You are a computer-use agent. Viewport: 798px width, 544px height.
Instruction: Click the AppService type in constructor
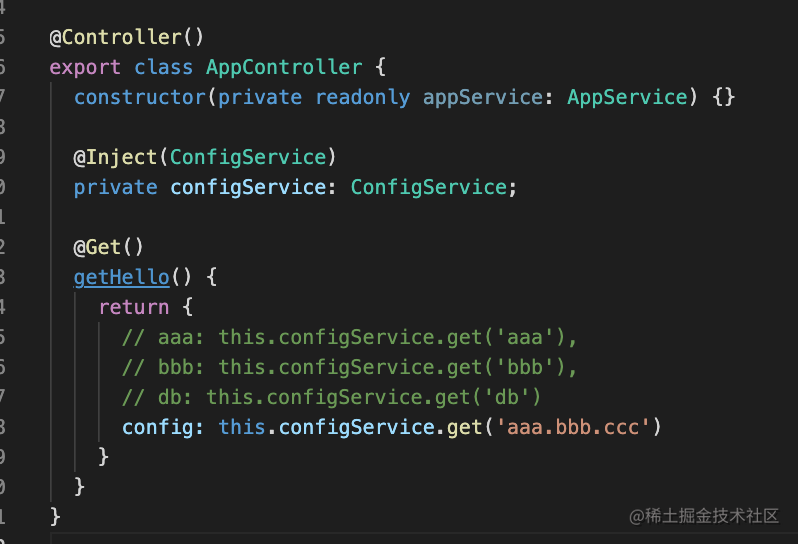pyautogui.click(x=628, y=97)
